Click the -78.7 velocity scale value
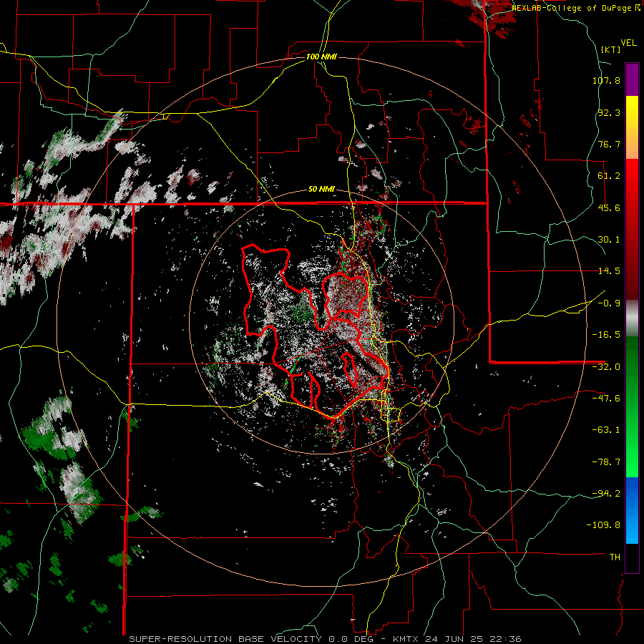 (606, 462)
